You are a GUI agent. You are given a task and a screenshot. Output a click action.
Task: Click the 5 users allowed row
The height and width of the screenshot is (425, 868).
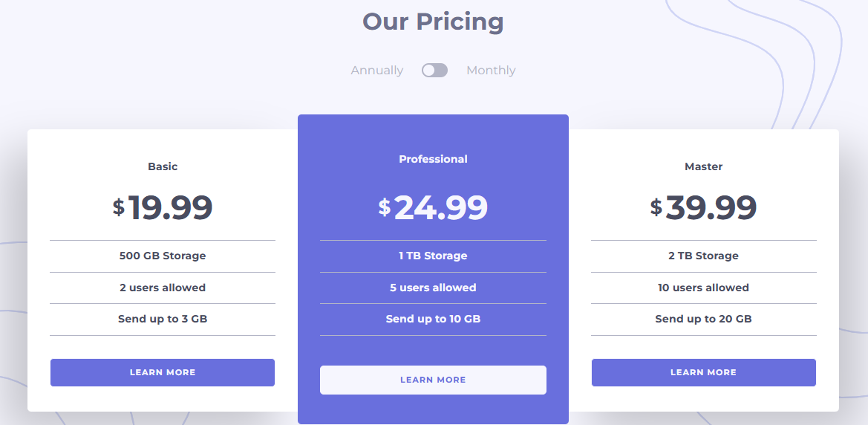click(433, 288)
